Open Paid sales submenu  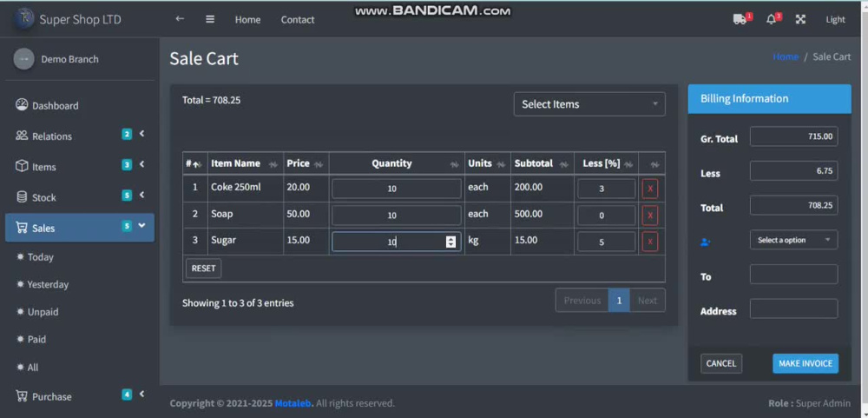click(x=36, y=339)
